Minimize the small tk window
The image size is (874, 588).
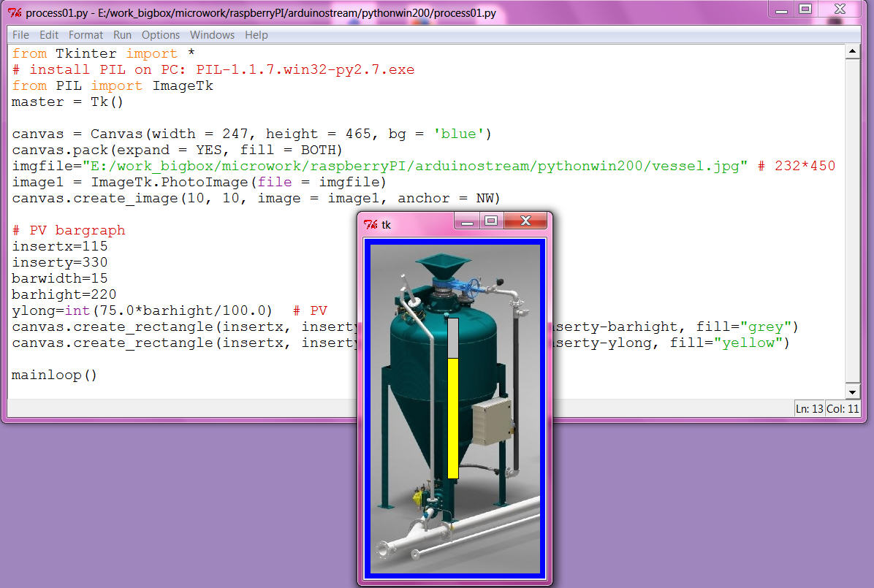pyautogui.click(x=468, y=221)
